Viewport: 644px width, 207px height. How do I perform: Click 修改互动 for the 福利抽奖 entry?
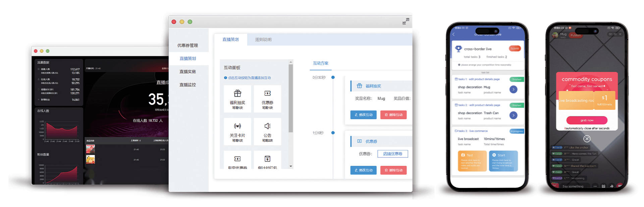tap(363, 115)
